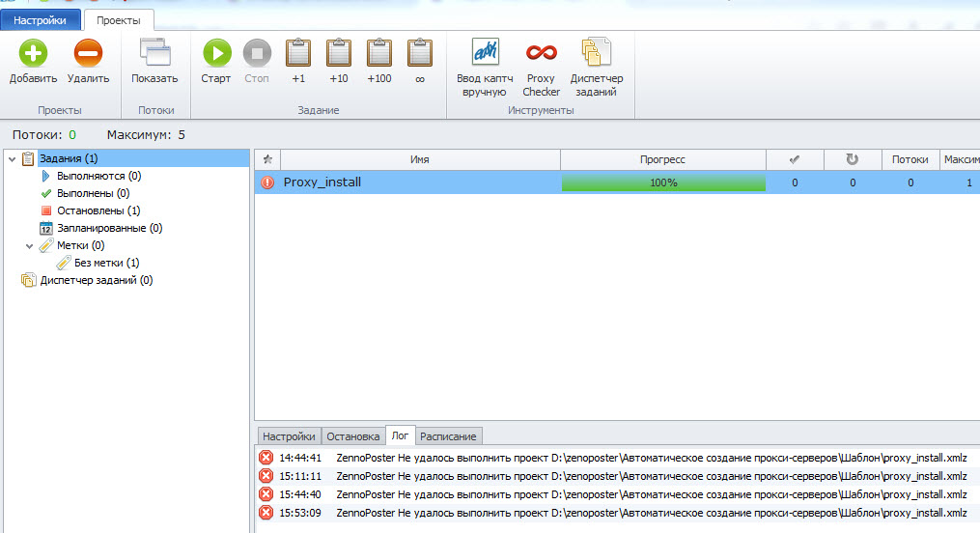The image size is (980, 533).
Task: Open the Лог bottom panel tab
Action: click(x=400, y=435)
